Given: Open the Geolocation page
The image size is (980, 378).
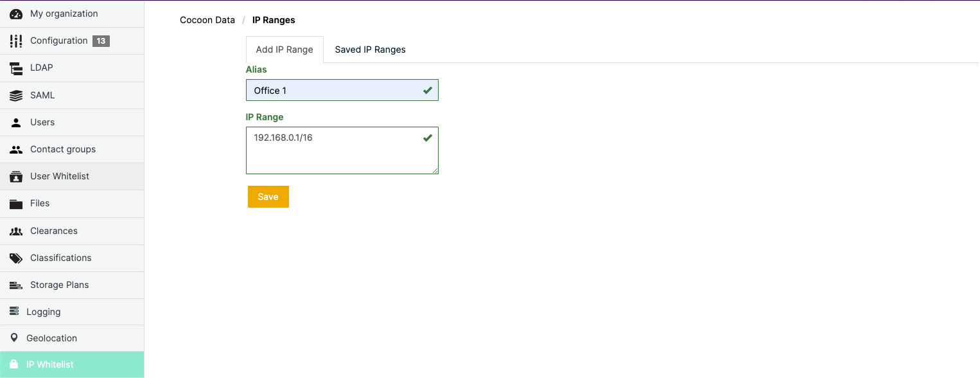Looking at the screenshot, I should point(72,338).
